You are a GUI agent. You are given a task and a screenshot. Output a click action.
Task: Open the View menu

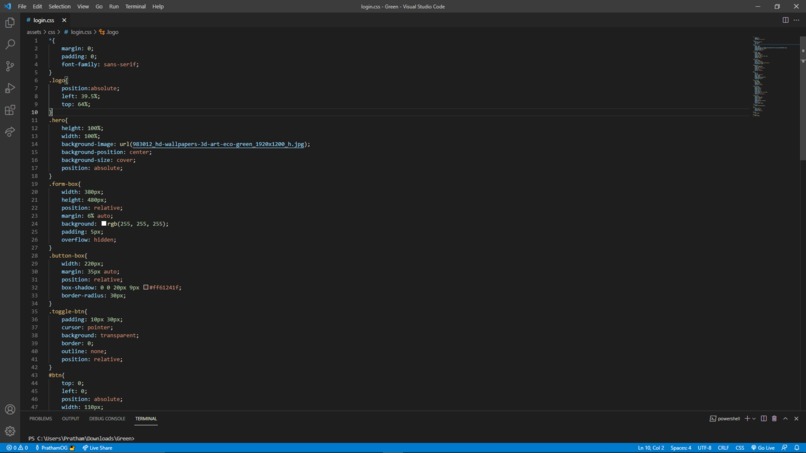tap(83, 7)
